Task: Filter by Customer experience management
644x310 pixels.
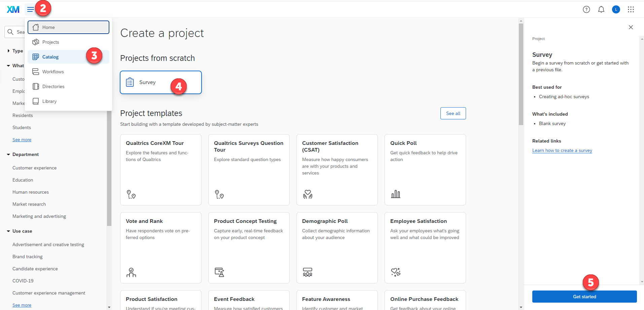Action: pos(49,293)
